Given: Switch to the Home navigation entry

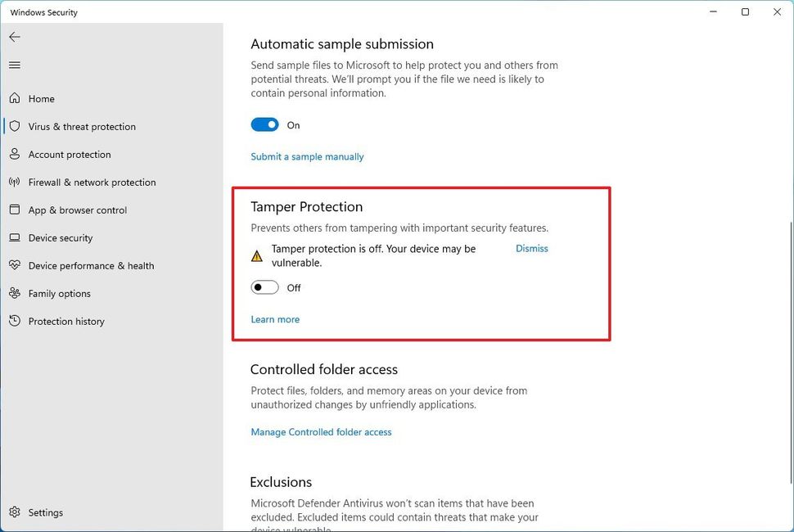Looking at the screenshot, I should (x=41, y=98).
